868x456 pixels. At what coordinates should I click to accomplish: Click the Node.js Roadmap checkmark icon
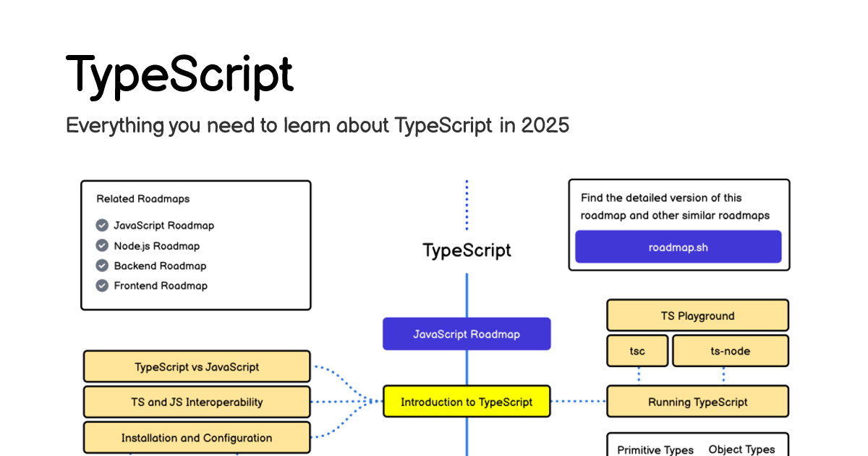pos(102,245)
